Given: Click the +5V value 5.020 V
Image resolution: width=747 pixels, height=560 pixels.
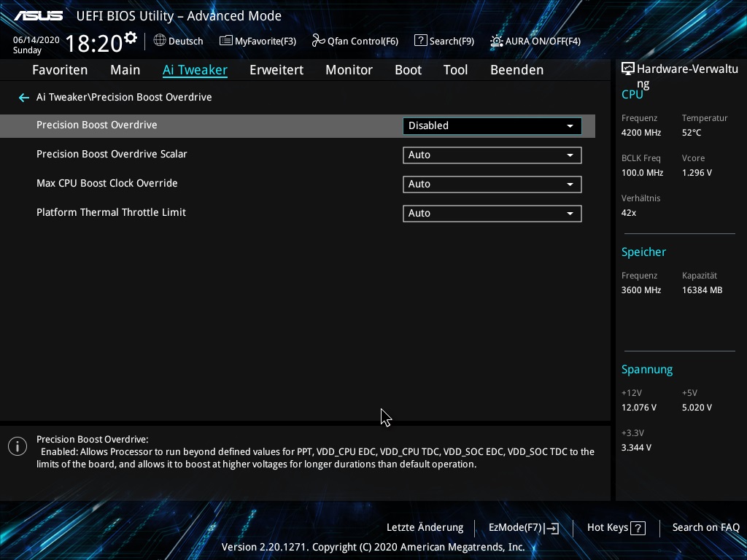Looking at the screenshot, I should coord(697,408).
